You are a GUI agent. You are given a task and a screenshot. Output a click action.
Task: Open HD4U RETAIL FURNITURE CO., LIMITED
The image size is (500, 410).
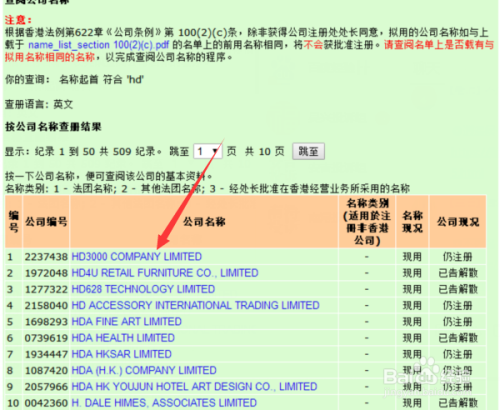point(165,273)
